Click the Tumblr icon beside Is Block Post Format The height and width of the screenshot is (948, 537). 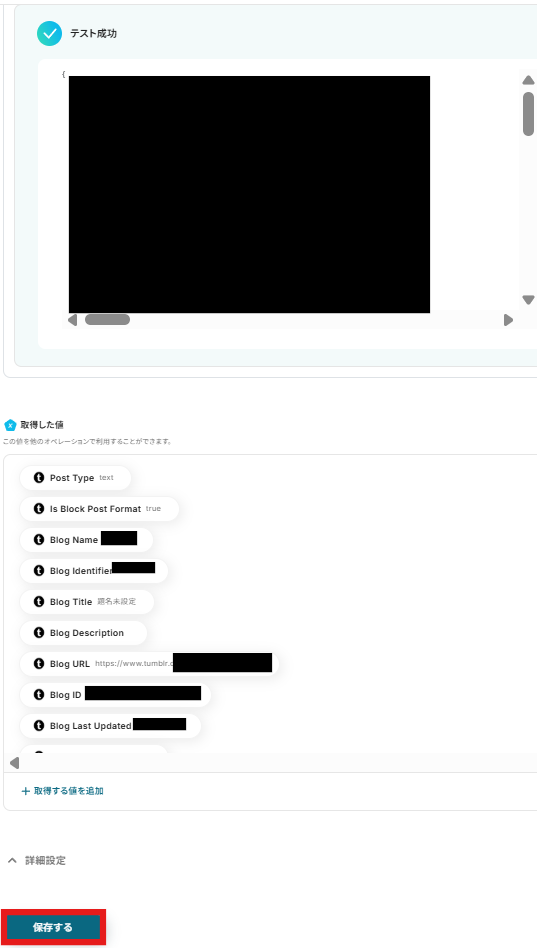[x=39, y=509]
